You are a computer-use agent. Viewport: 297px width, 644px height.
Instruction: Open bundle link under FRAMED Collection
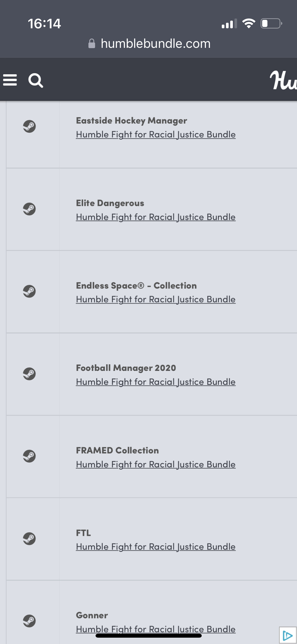pos(155,464)
